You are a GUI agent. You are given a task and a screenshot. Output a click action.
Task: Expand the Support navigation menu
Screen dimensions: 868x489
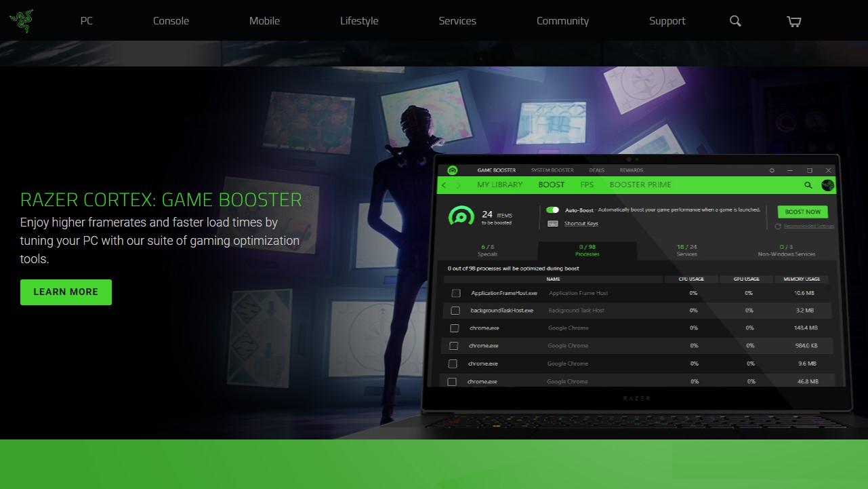[x=667, y=21]
